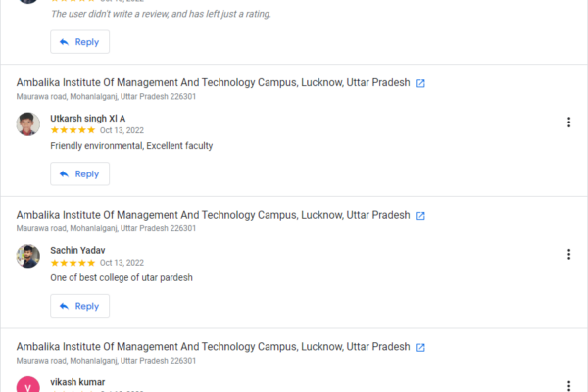
Task: Click review text "One of best college of utar pardesh"
Action: point(122,277)
